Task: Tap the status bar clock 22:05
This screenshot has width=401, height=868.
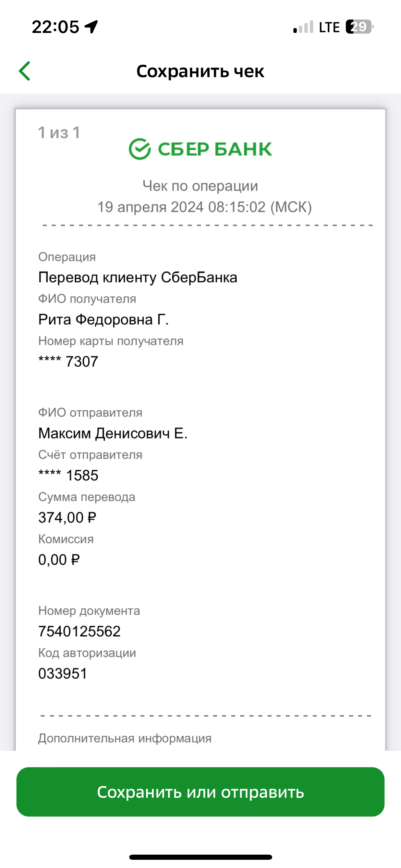Action: tap(56, 27)
